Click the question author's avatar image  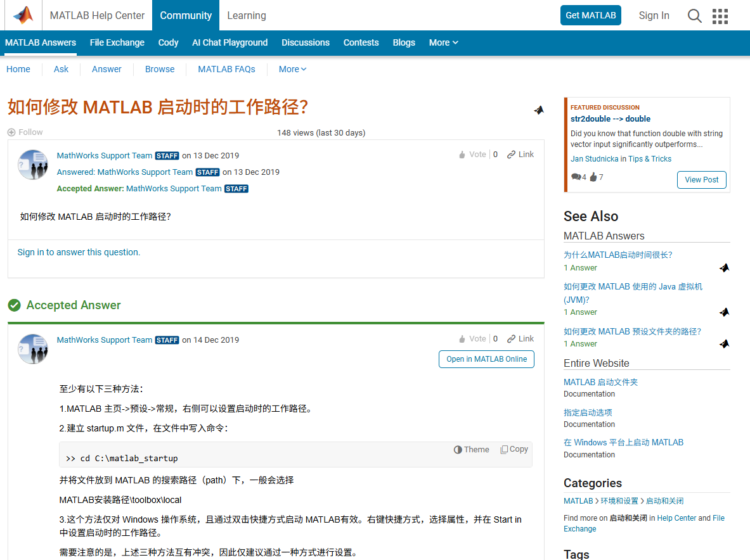(x=33, y=164)
